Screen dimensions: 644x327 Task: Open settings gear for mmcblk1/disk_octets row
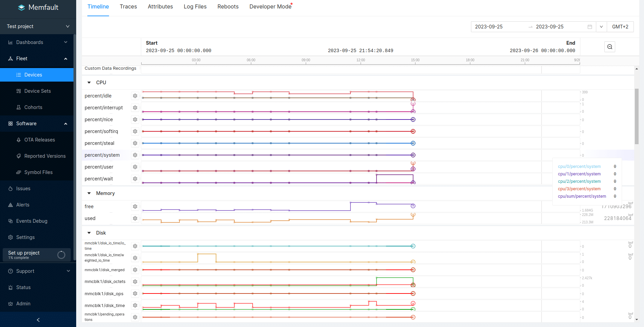(x=135, y=282)
